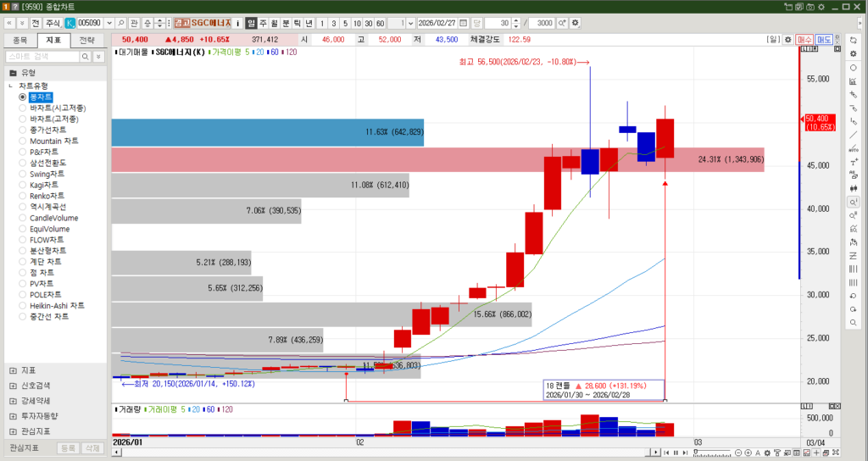868x461 pixels.
Task: Click the stock info 'i' icon
Action: click(239, 23)
